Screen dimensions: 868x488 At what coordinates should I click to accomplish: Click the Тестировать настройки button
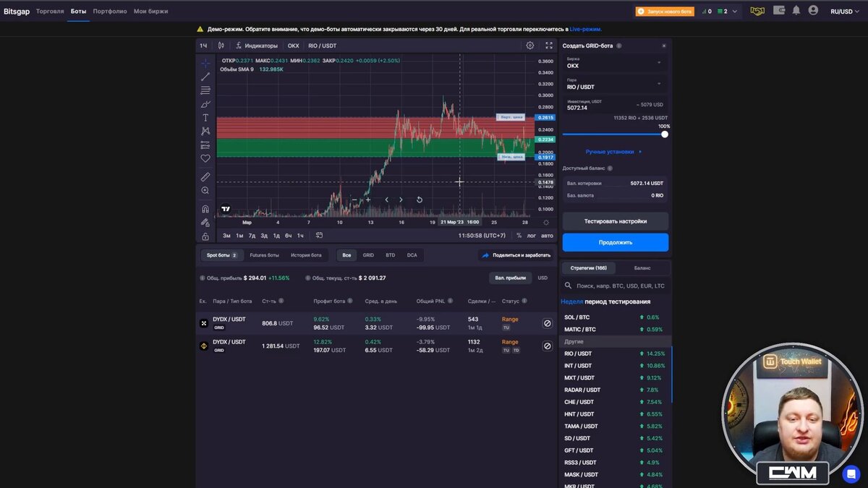tap(616, 221)
